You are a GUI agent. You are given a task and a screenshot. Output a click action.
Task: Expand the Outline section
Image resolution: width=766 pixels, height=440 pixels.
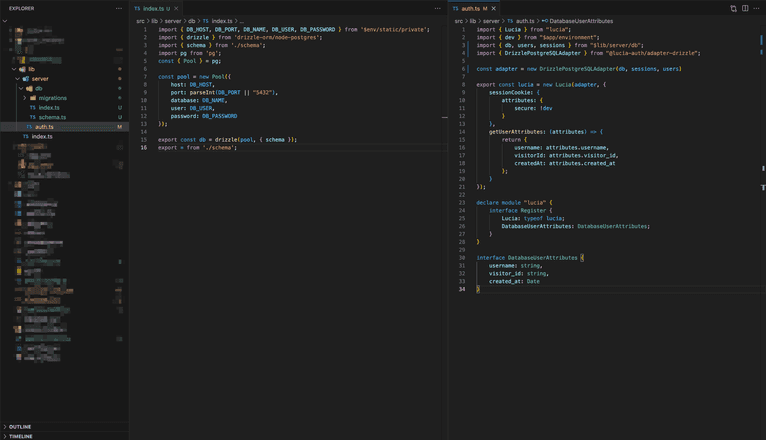tap(20, 427)
